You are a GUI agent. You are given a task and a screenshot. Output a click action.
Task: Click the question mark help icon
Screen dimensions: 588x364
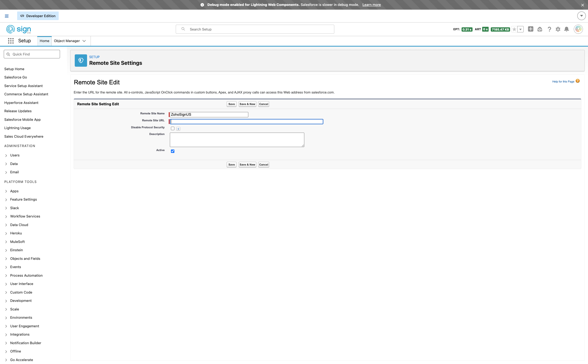pos(549,29)
